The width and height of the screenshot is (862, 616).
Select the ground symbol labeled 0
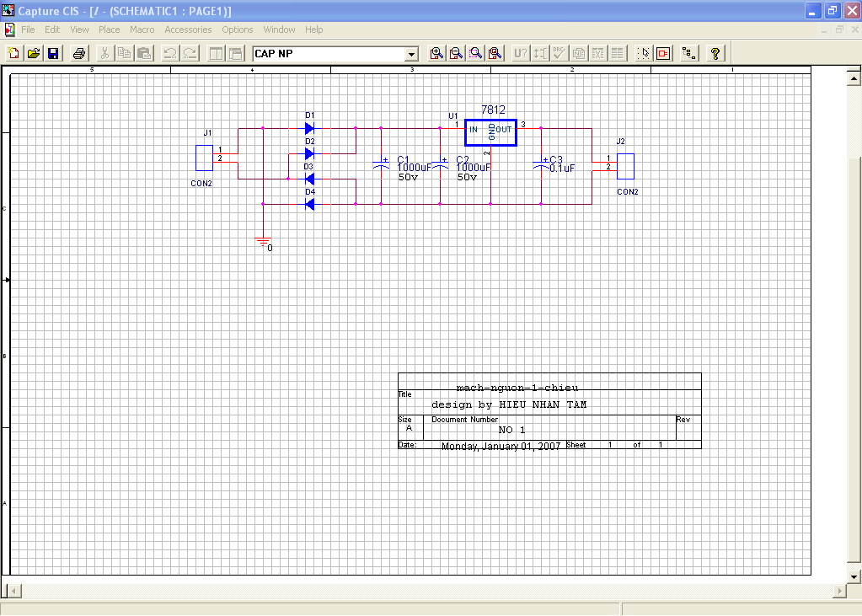point(263,242)
